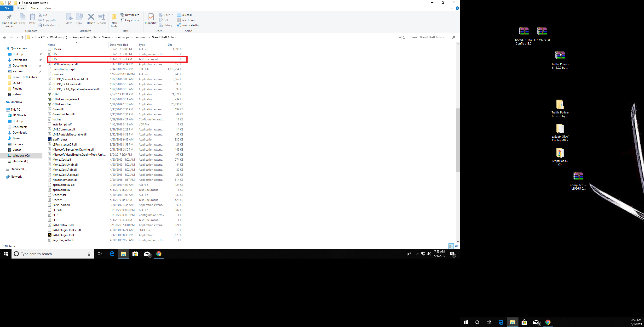Viewport: 644px width, 327px height.
Task: Switch to the View ribbon tab
Action: point(47,8)
